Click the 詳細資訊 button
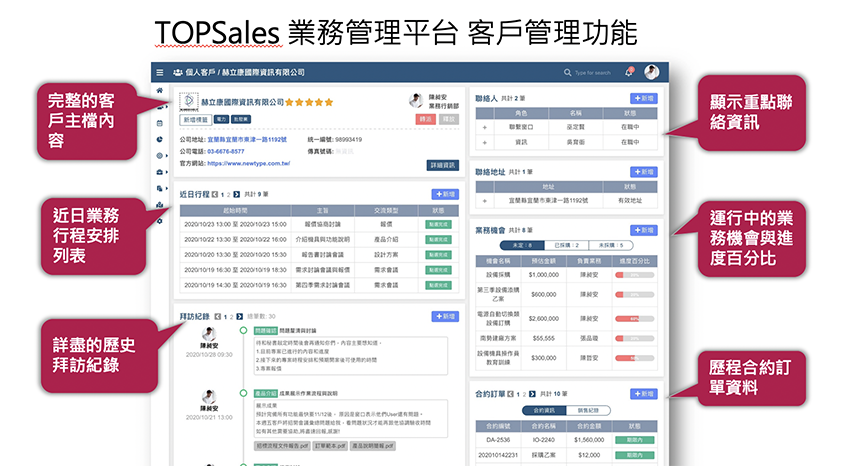The width and height of the screenshot is (852, 466). (x=439, y=164)
